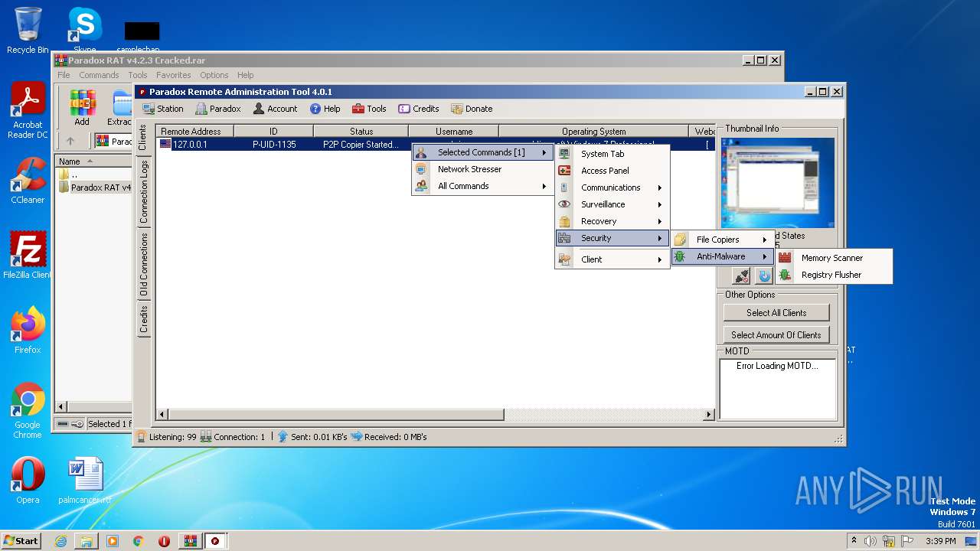Screen dimensions: 980x551
Task: Expand the Anti-Malware submenu
Action: coord(723,256)
